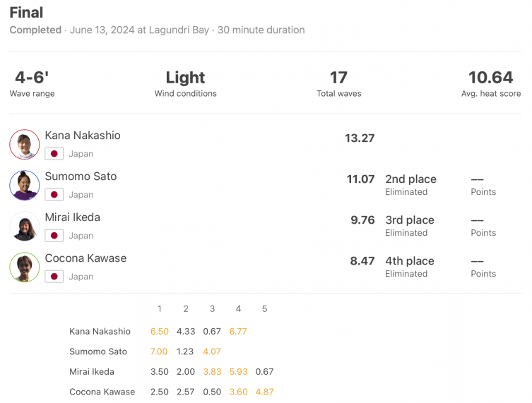Viewport: 532px width, 403px height.
Task: Click the Japan flag under Kana Nakashio
Action: tap(54, 154)
